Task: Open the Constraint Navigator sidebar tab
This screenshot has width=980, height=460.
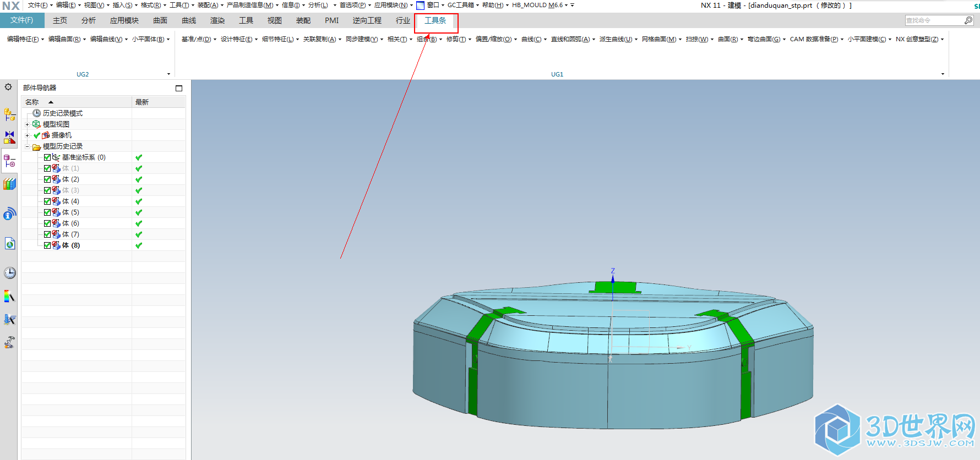Action: coord(9,137)
